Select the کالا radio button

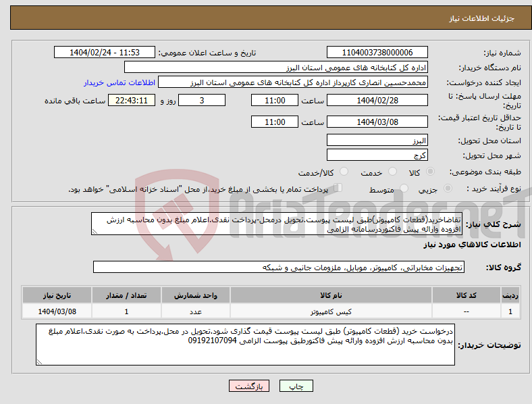pyautogui.click(x=430, y=172)
